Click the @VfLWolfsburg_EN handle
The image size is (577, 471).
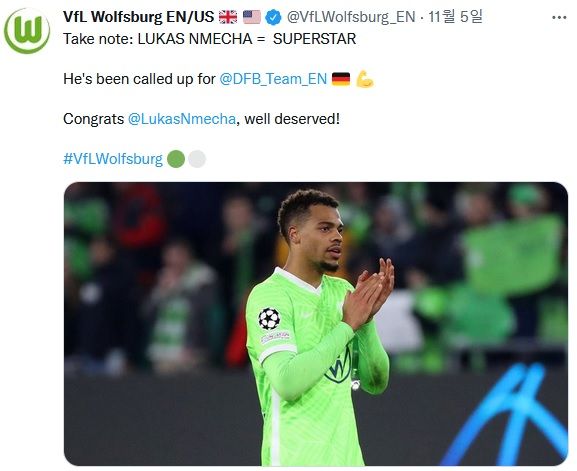[351, 17]
